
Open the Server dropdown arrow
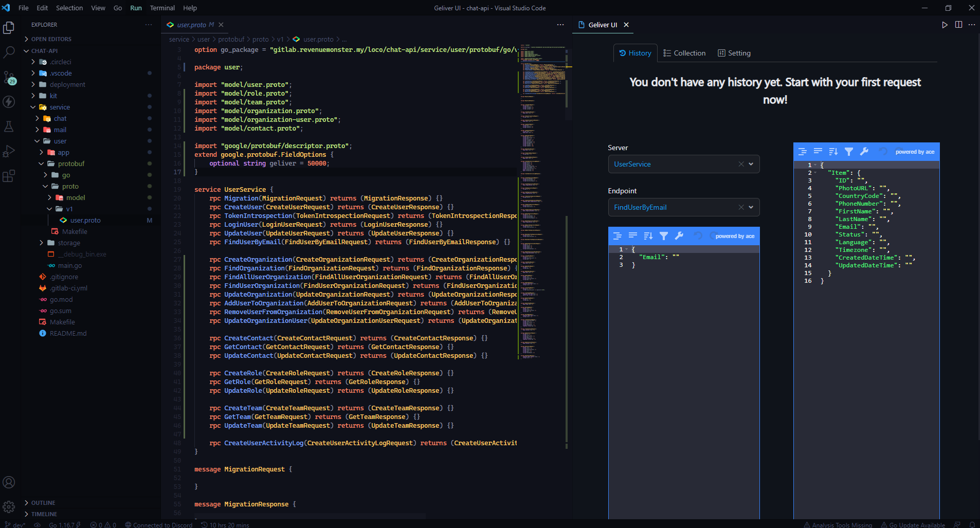point(751,164)
